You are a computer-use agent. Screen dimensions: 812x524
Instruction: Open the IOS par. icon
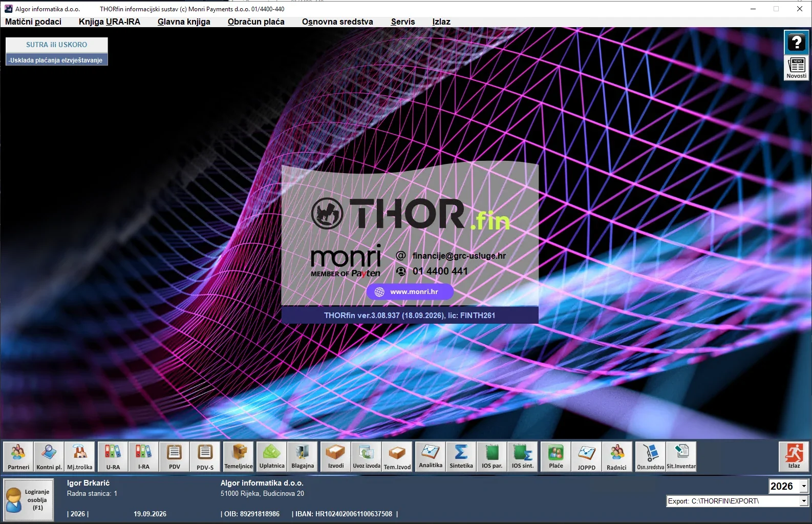tap(492, 456)
